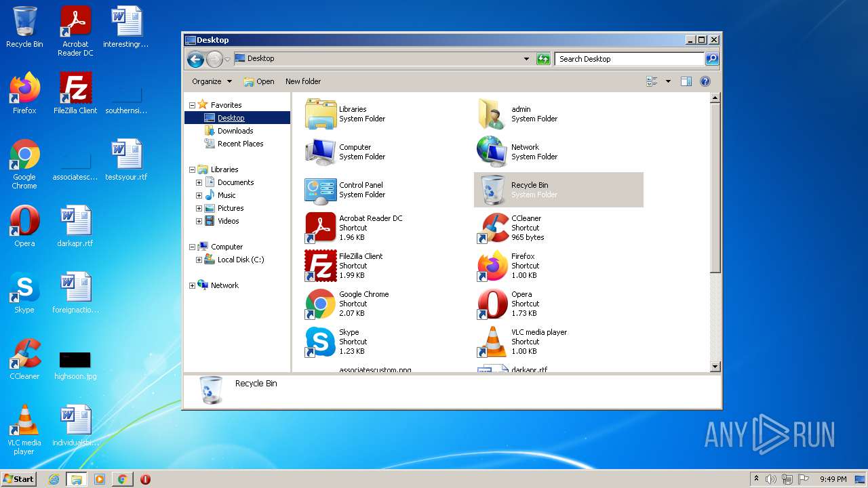Select VLC media player desktop icon
The width and height of the screenshot is (868, 488).
24,420
